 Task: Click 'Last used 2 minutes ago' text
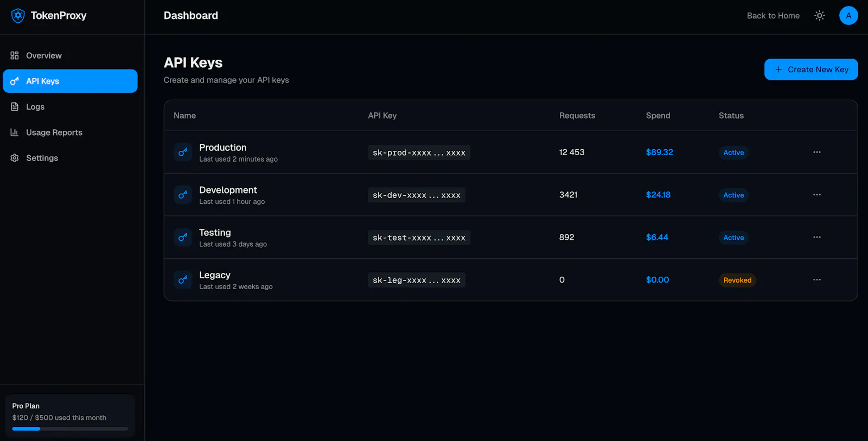tap(238, 159)
